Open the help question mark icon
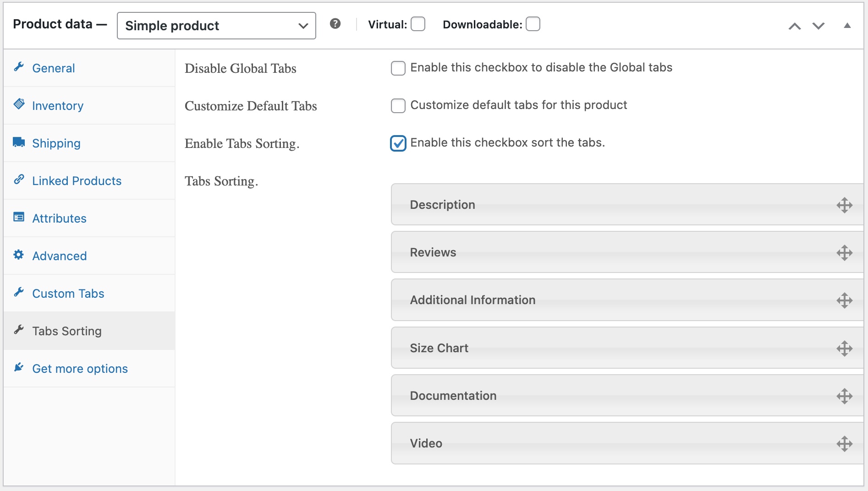 (x=335, y=23)
